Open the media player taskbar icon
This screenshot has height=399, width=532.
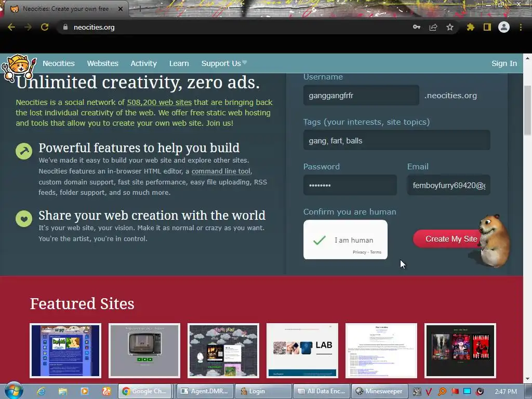pos(85,391)
